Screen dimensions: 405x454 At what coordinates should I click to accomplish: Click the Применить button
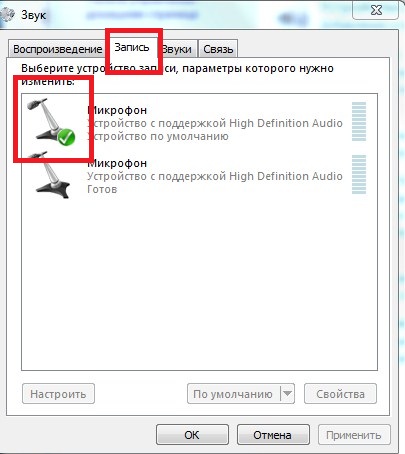(354, 435)
